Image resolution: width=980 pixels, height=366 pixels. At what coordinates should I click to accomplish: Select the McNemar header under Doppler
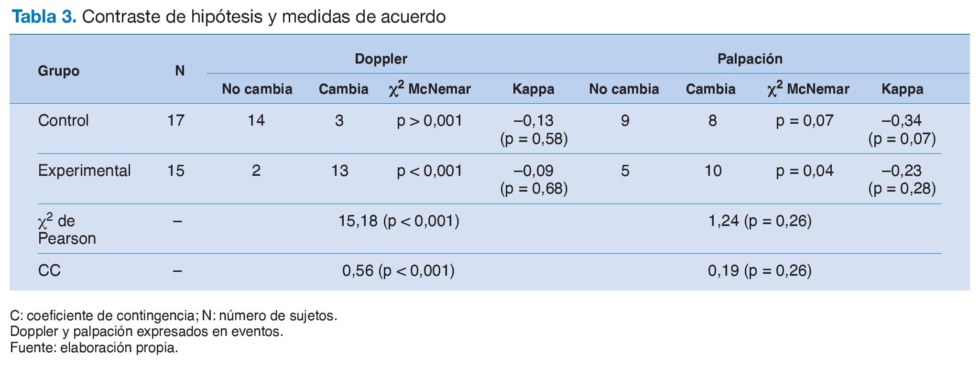(x=430, y=88)
